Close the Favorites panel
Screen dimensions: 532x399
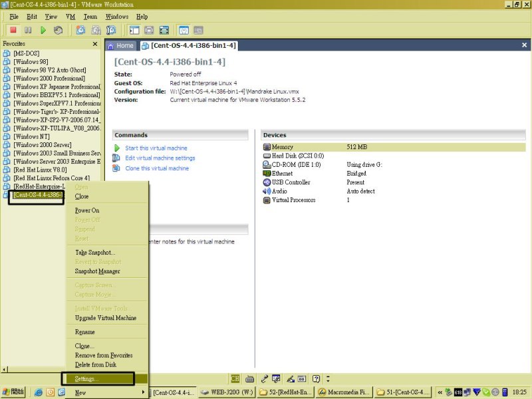click(94, 44)
